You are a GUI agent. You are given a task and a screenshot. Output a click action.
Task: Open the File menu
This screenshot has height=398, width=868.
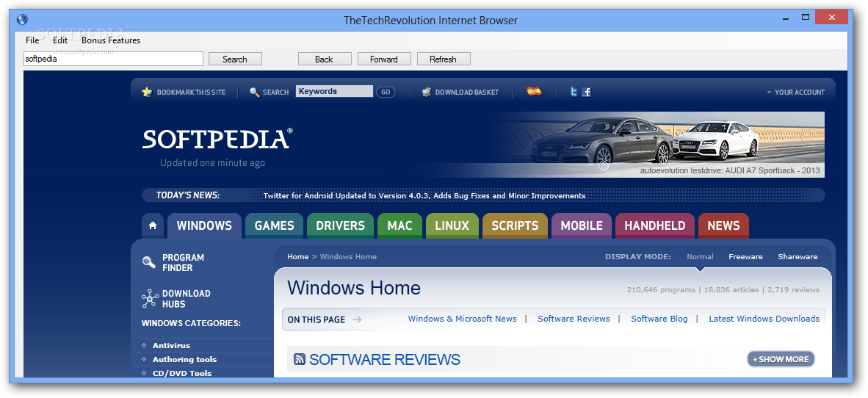(32, 40)
